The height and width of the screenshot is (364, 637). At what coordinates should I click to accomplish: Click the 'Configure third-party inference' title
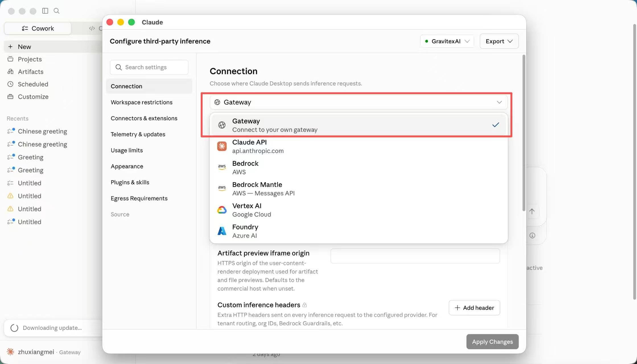(x=160, y=41)
